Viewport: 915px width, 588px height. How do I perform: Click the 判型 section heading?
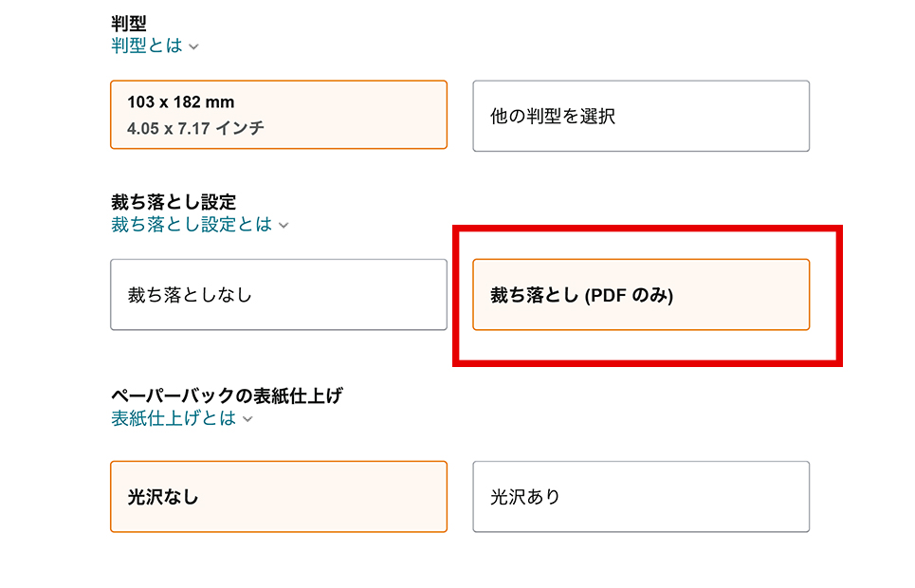129,24
